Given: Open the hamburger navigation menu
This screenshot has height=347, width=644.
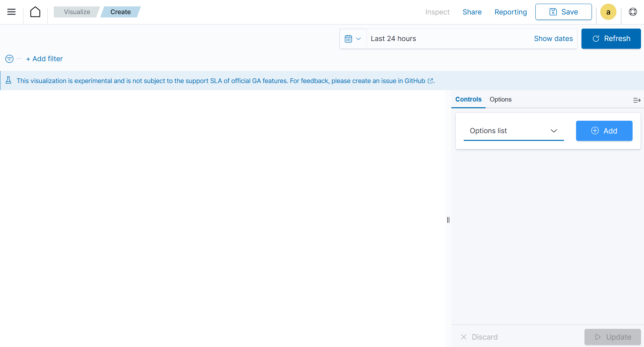Looking at the screenshot, I should [11, 12].
